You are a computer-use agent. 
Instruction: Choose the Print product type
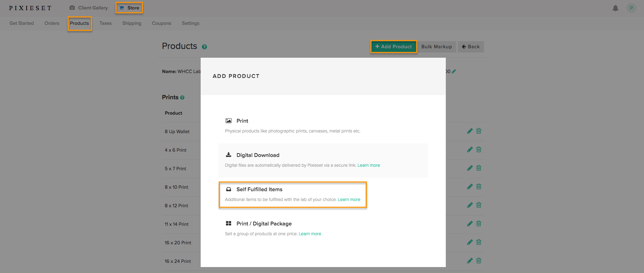point(323,126)
